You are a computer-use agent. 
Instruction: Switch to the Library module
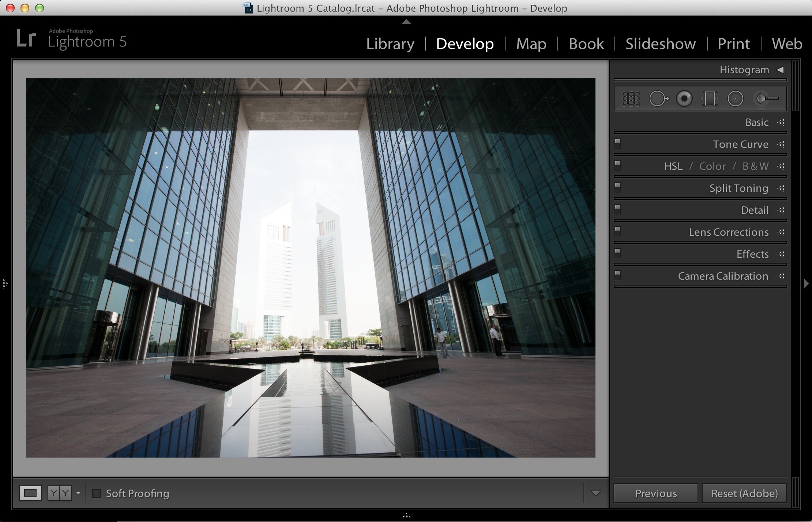pyautogui.click(x=390, y=44)
